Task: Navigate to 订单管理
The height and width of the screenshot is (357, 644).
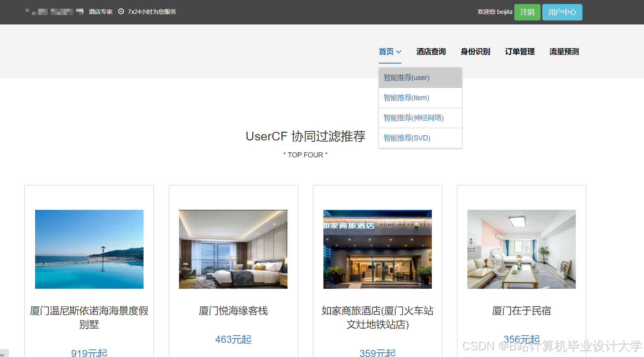Action: pos(520,52)
